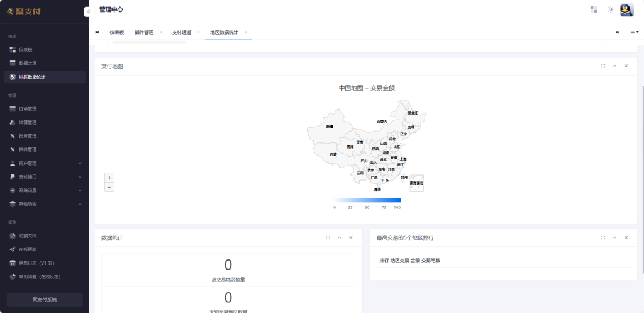Expand the 系统设置 submenu
644x313 pixels.
(45, 190)
